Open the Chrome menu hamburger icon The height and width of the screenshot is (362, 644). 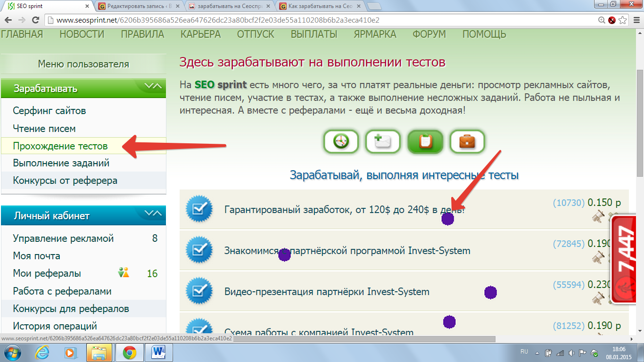(636, 20)
